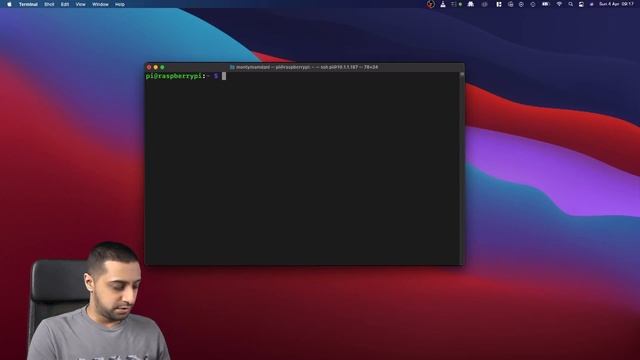The height and width of the screenshot is (360, 640).
Task: Open the Terminal application menu
Action: (x=28, y=4)
